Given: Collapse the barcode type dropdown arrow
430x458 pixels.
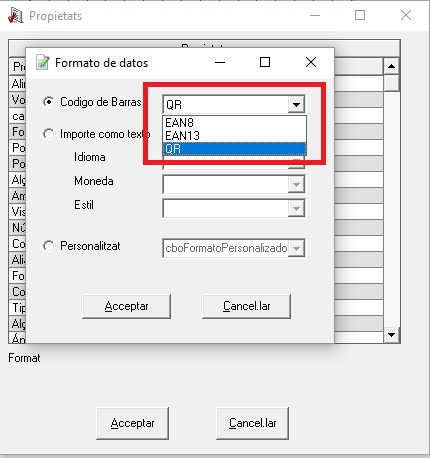Looking at the screenshot, I should [x=296, y=105].
